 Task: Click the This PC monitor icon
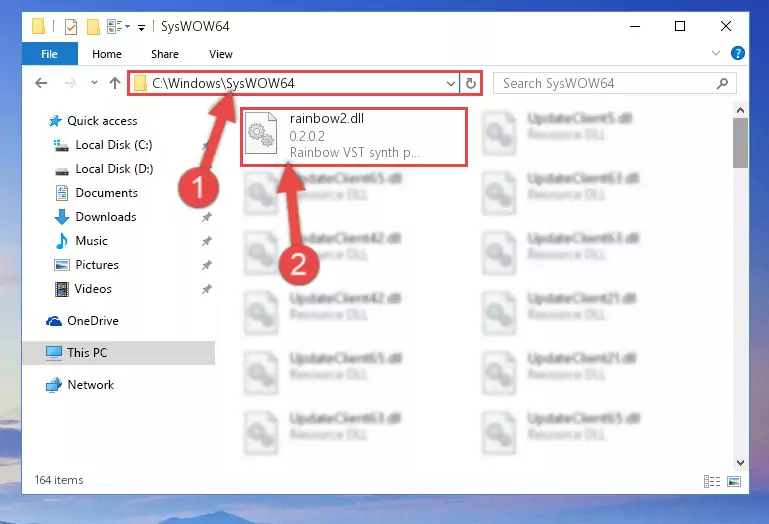click(54, 353)
